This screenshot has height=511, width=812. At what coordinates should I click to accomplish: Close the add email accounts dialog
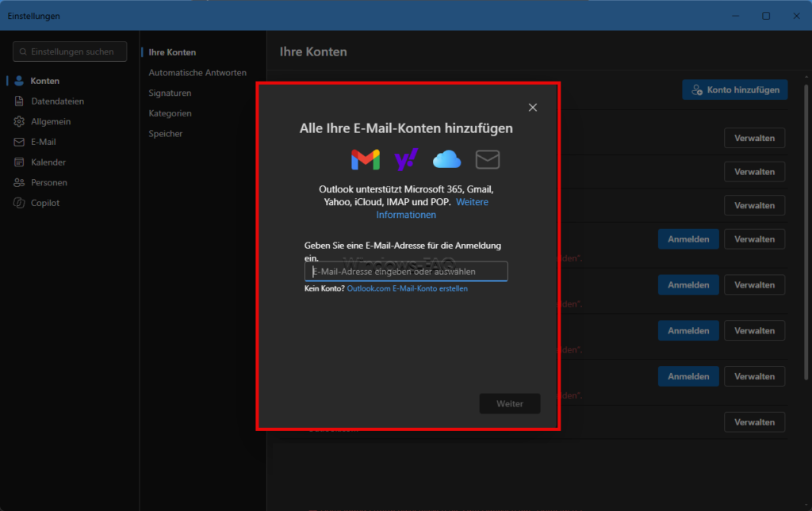coord(532,108)
